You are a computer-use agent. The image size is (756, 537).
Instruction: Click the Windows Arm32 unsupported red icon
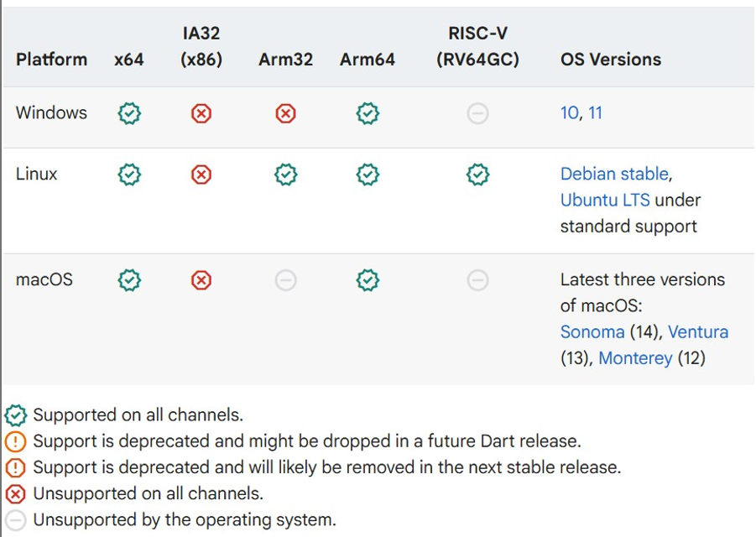tap(285, 113)
